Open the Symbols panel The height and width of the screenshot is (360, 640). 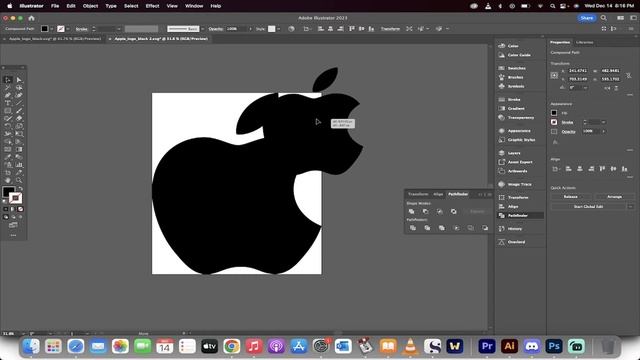(x=511, y=86)
